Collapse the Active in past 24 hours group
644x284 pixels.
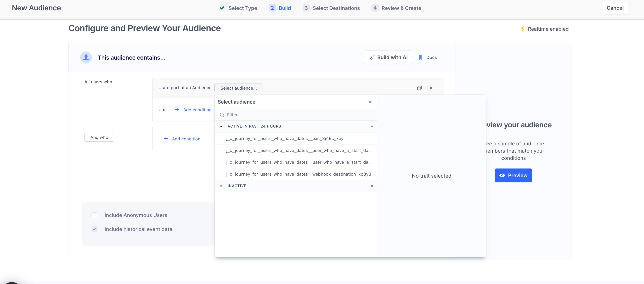221,126
